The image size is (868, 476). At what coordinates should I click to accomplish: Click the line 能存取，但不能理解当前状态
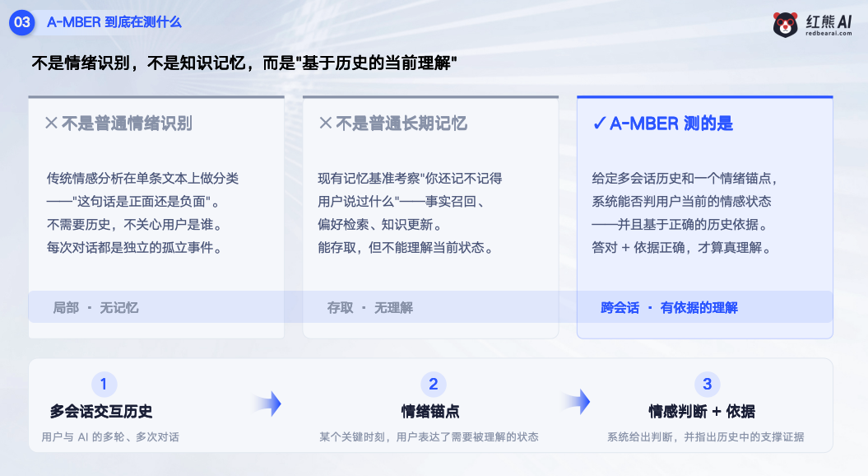tap(406, 247)
